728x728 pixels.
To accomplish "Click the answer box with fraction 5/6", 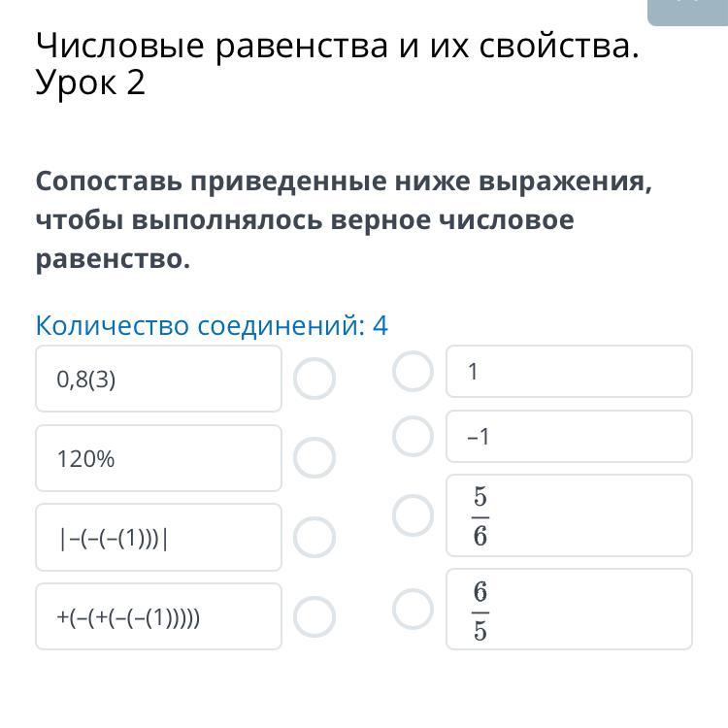I will [x=569, y=515].
